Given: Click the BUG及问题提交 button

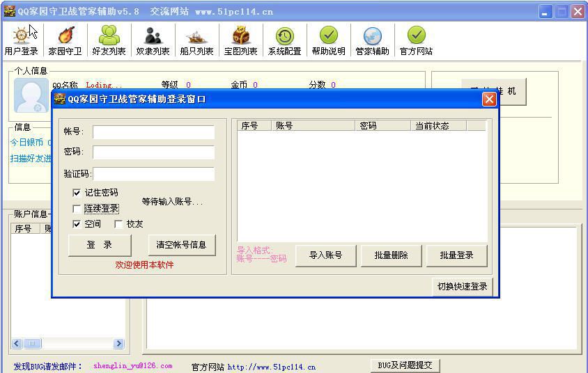Looking at the screenshot, I should tap(405, 365).
